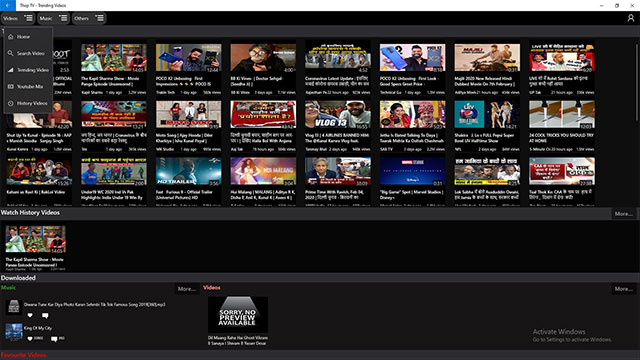Play BB Ki Vines Doctor Sehgal thumbnail

coord(263,58)
